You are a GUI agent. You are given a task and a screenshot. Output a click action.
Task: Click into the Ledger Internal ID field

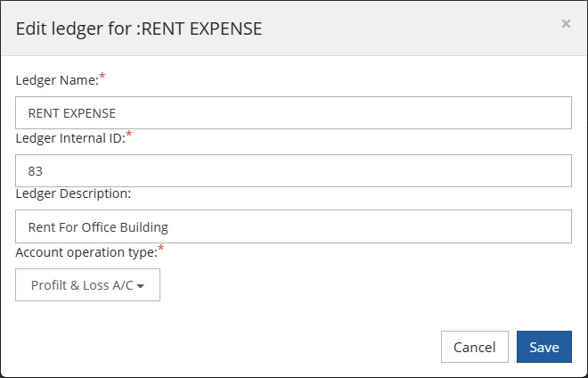point(293,170)
